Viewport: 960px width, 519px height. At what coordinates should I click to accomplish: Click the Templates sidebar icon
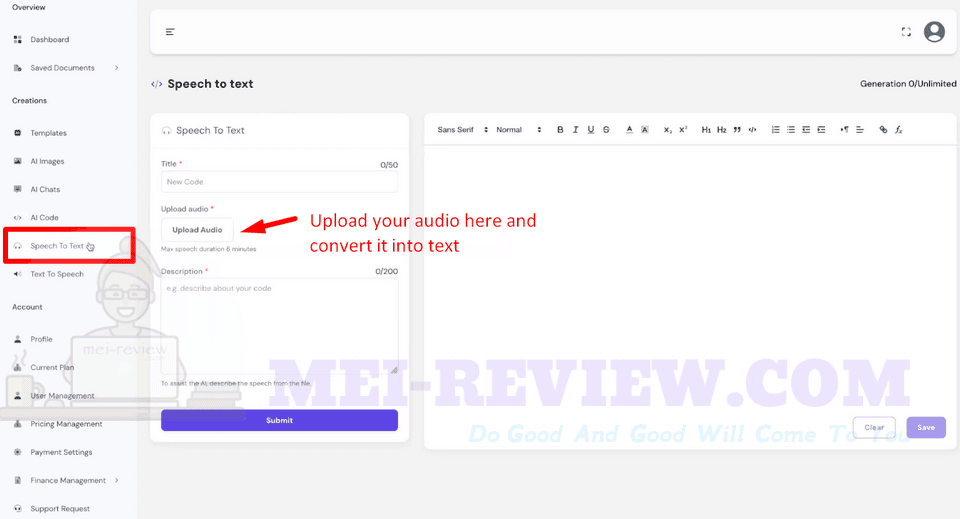click(x=18, y=133)
